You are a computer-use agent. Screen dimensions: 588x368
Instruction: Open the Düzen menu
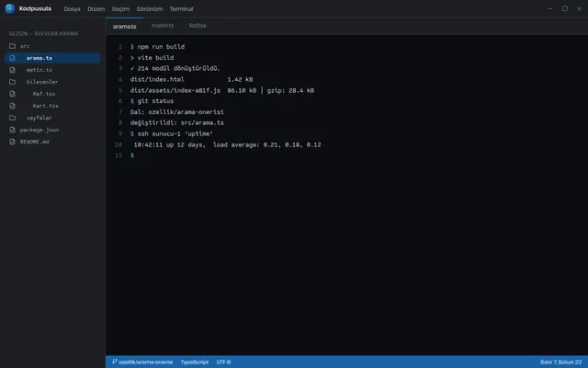[96, 8]
